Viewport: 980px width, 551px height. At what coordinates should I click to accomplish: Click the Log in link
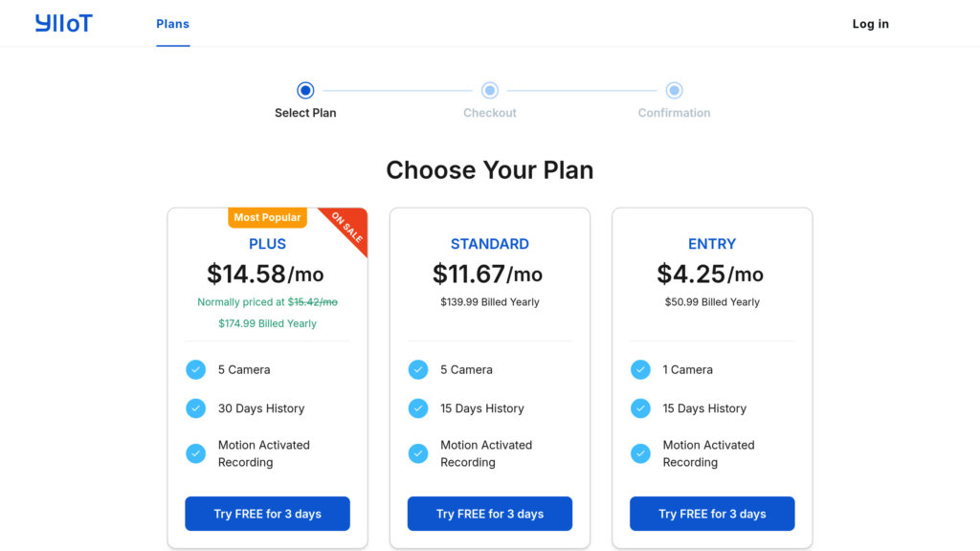click(870, 24)
